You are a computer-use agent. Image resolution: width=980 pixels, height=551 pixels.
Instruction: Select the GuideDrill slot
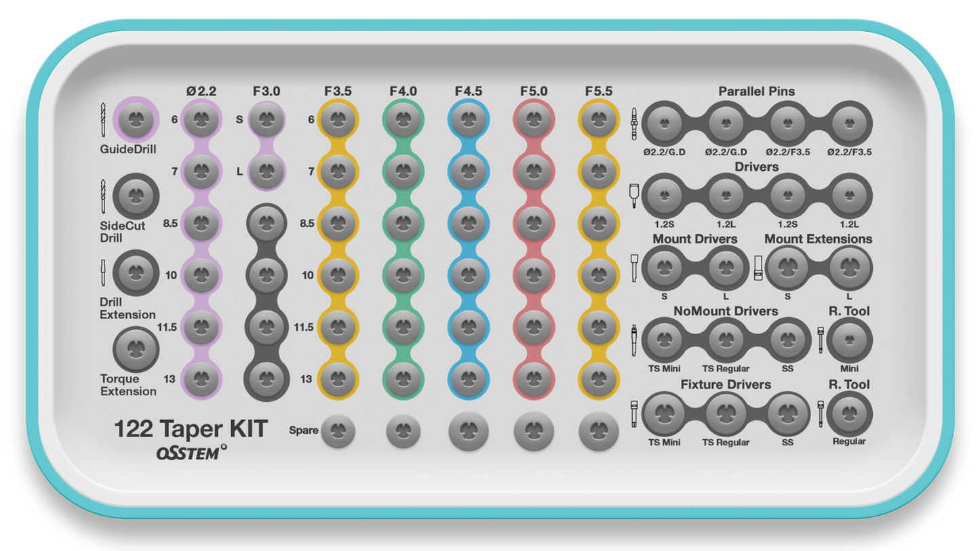[x=136, y=121]
